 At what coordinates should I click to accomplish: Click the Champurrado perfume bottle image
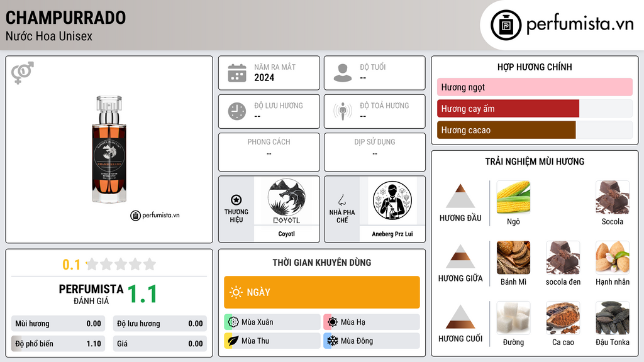tap(109, 150)
